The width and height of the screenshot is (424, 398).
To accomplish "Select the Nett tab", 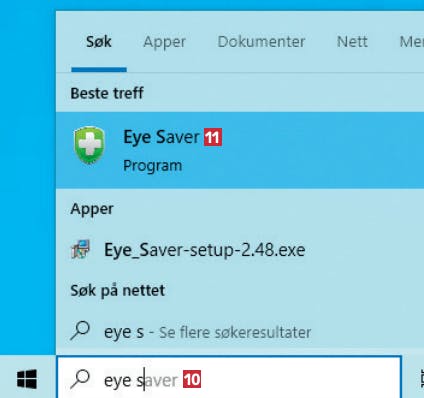I will coord(352,42).
